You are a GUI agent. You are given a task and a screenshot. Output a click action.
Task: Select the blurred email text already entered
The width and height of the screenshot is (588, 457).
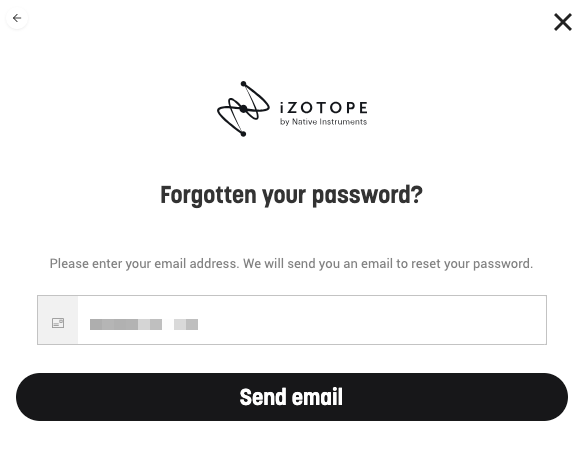pyautogui.click(x=144, y=324)
